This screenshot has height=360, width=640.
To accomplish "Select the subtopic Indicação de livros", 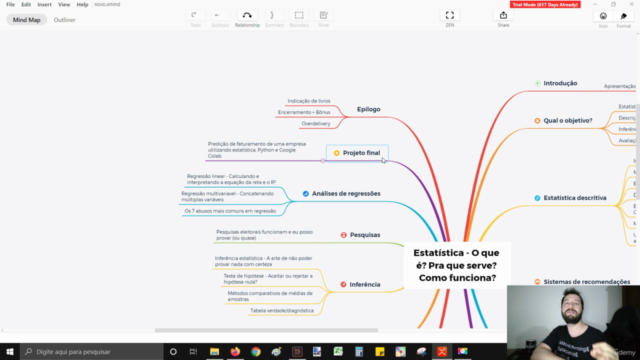I will pos(309,101).
